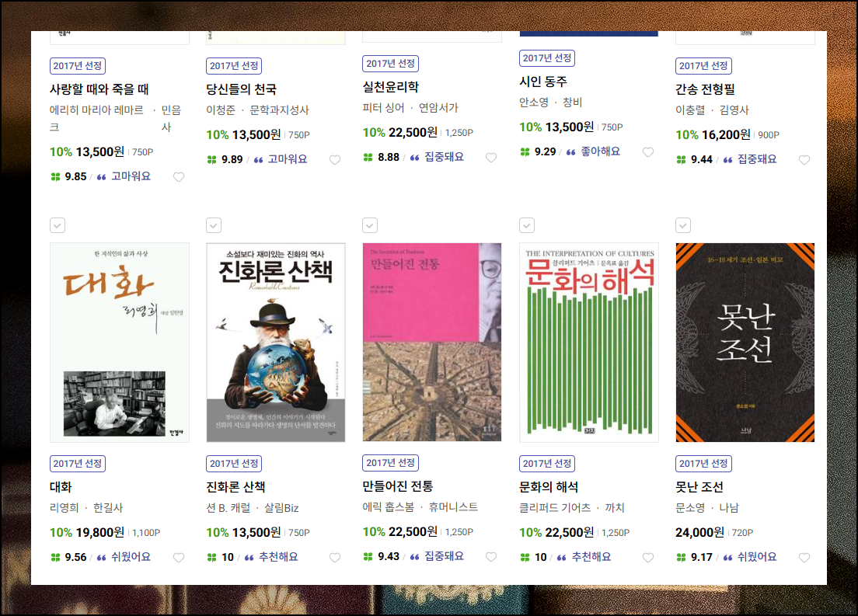
Task: Click heart icon for 못난 조선
Action: 804,558
